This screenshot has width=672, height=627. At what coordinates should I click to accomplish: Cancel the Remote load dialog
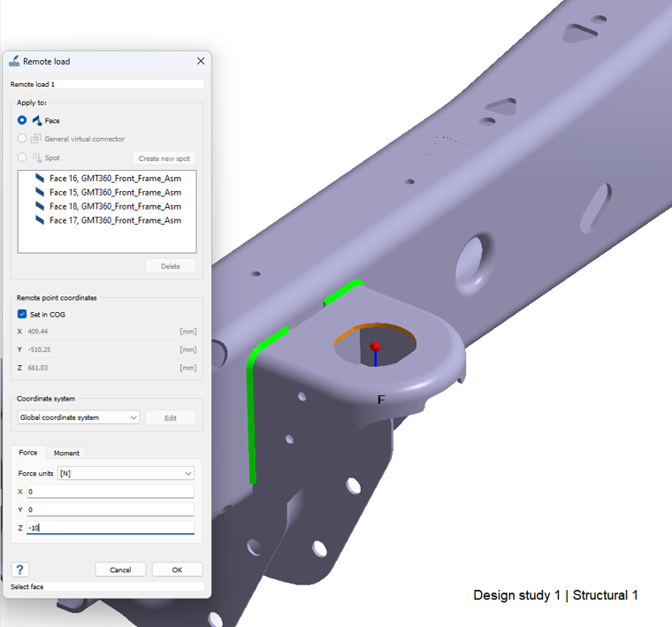(x=120, y=570)
